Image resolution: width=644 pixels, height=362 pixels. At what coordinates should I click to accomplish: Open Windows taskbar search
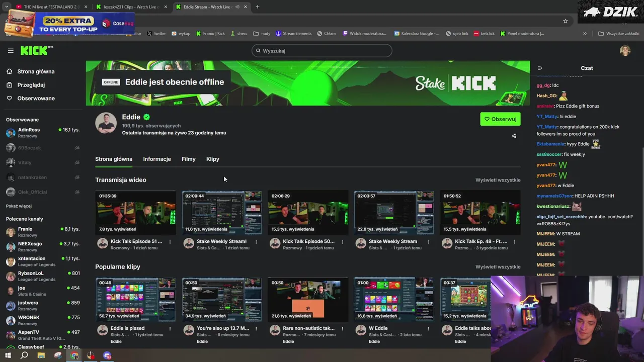click(24, 355)
